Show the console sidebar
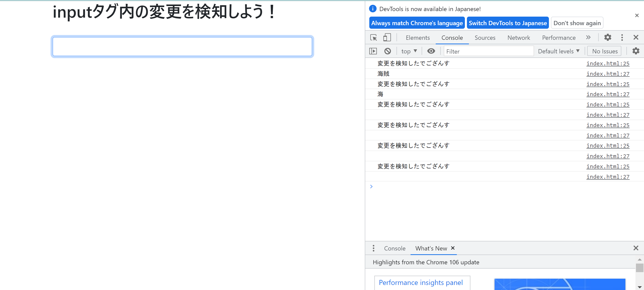Image resolution: width=644 pixels, height=290 pixels. click(373, 51)
